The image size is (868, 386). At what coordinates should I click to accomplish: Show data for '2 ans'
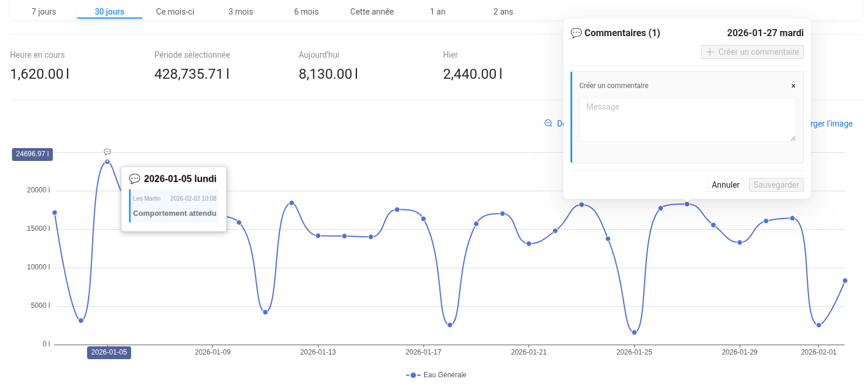pos(503,12)
